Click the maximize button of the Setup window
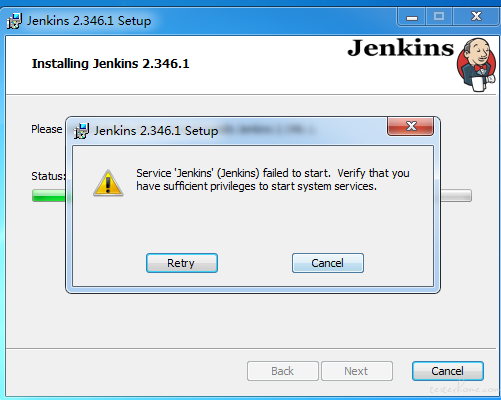The height and width of the screenshot is (400, 501). tap(439, 17)
